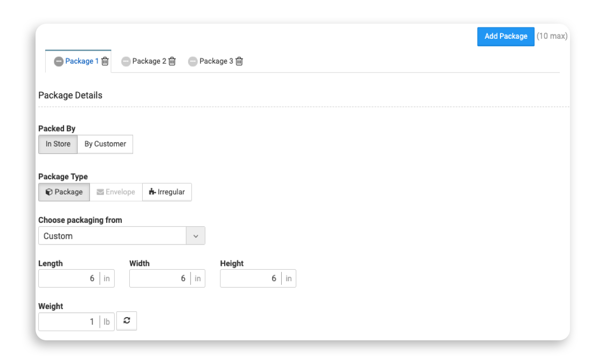Click the status circle icon on Package 3
Viewport: 605px width, 364px height.
coord(193,61)
